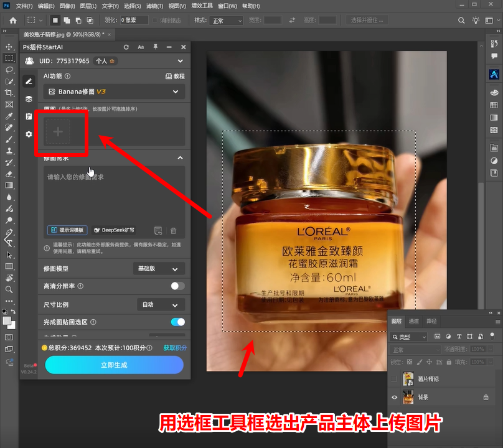Open the 文件(F) menu
Screen dimensions: 503x448
coord(24,6)
